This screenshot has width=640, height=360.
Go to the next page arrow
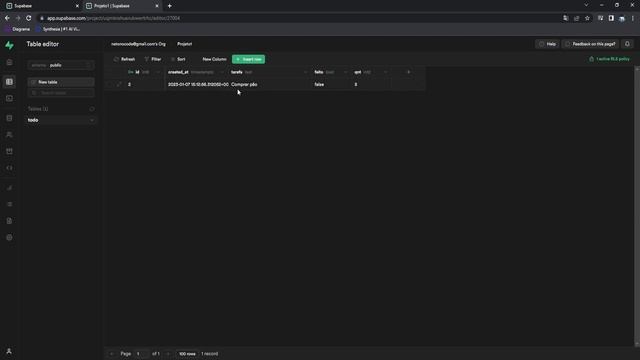168,354
